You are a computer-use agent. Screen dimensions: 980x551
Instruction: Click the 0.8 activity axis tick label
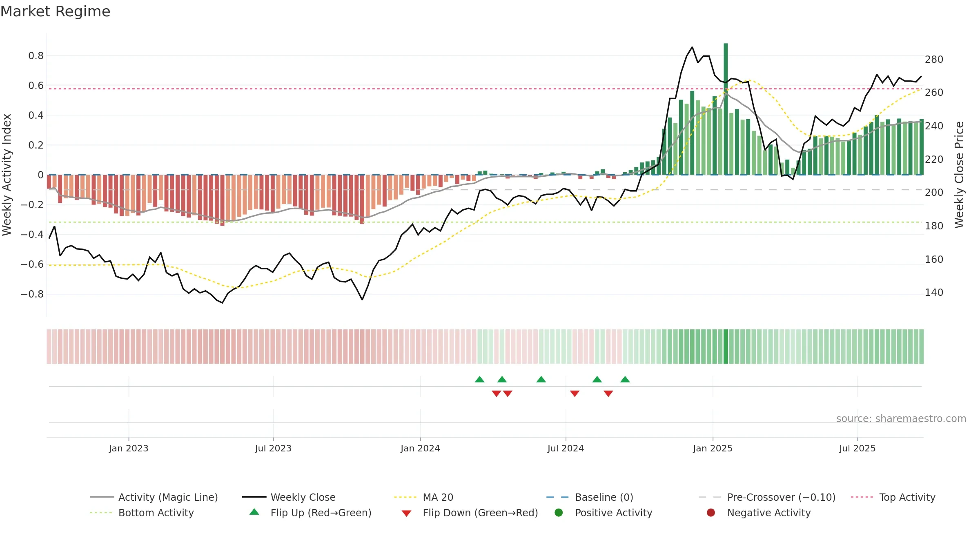click(36, 56)
